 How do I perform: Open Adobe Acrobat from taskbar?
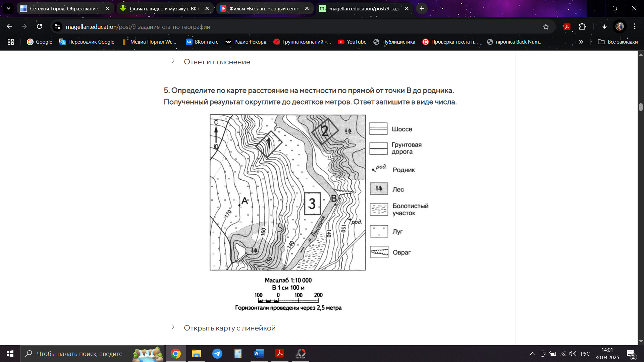[280, 354]
